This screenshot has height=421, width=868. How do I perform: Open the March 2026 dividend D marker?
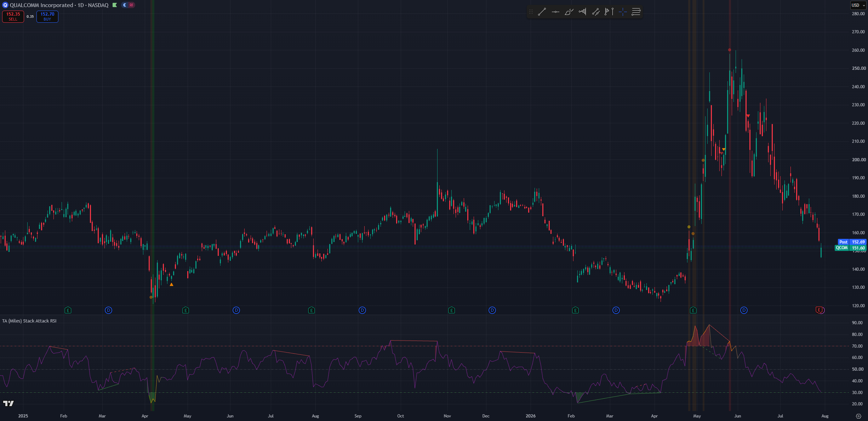[x=616, y=310]
